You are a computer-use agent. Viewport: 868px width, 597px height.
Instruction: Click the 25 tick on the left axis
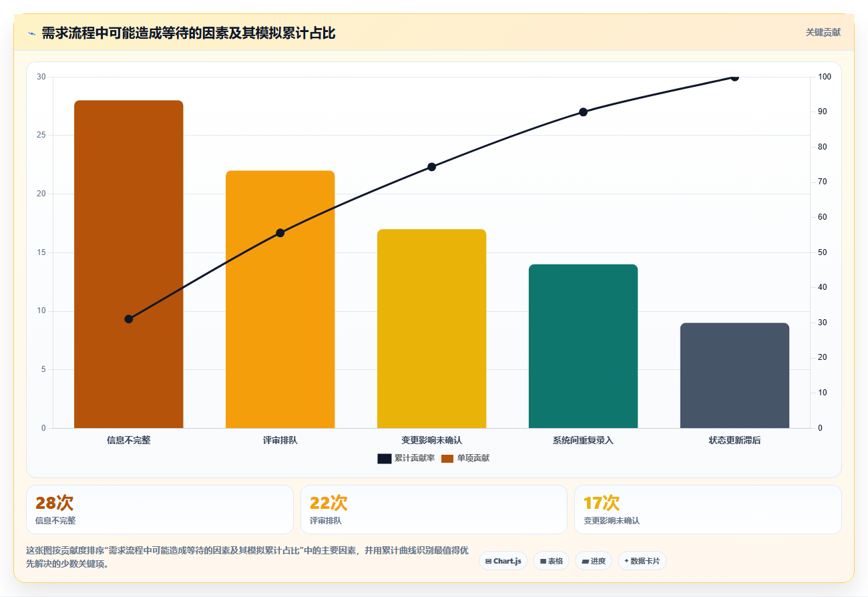[x=41, y=135]
